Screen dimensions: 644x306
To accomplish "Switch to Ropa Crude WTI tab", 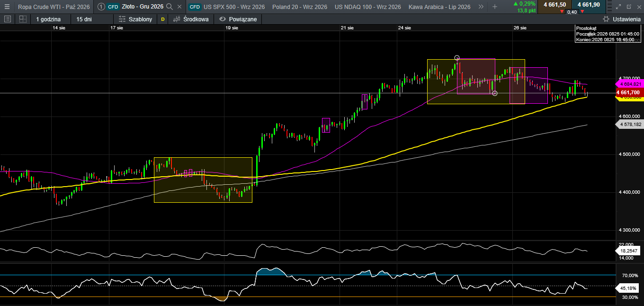I will click(53, 7).
